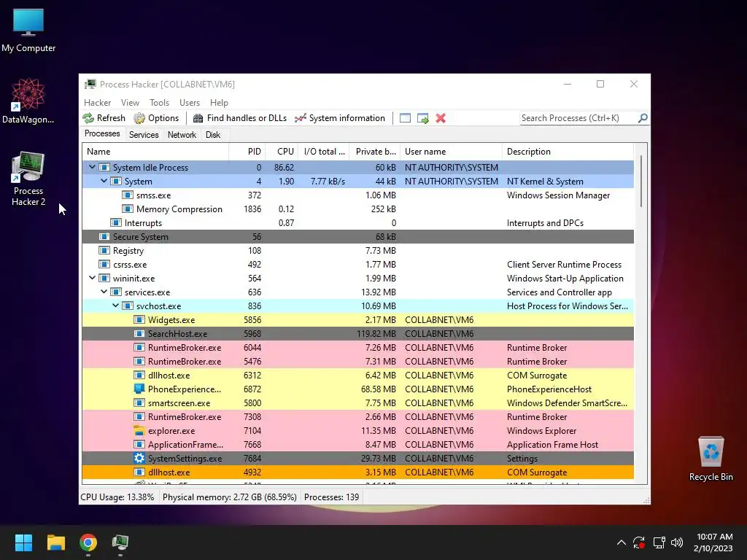
Task: Select the Secure System process row
Action: pos(357,237)
